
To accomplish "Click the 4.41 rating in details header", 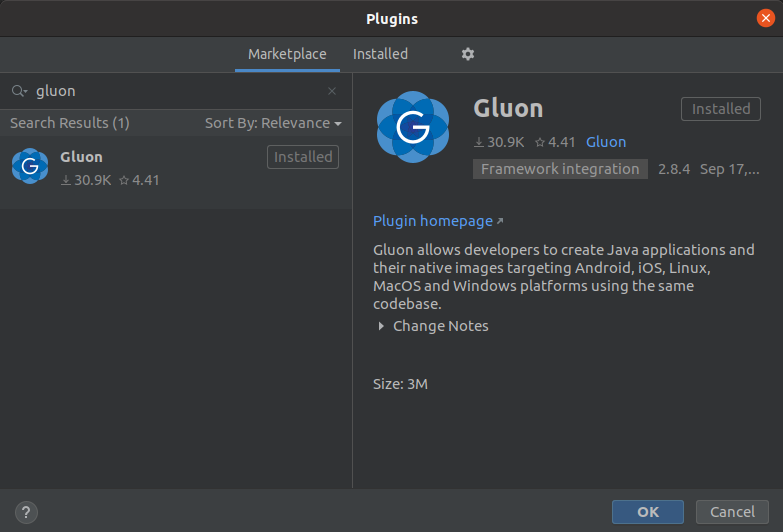I will pos(555,142).
